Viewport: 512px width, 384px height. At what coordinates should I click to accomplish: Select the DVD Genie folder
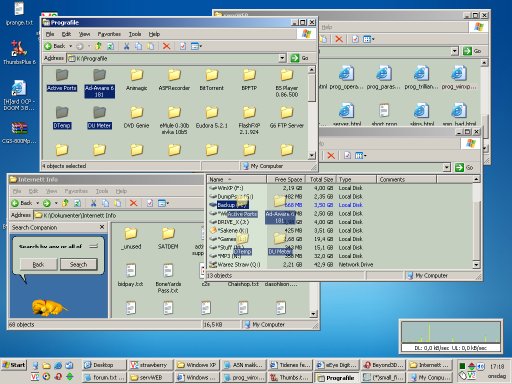137,117
